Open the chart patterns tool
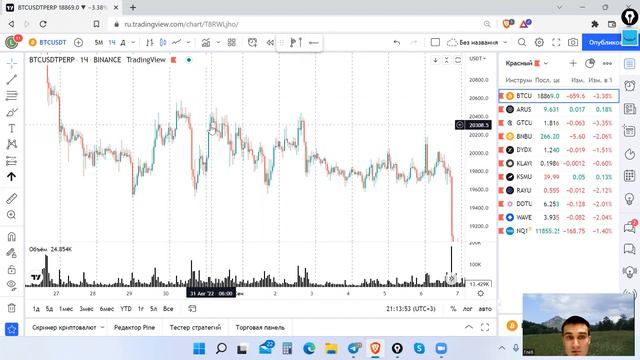The width and height of the screenshot is (640, 360). coord(11,144)
